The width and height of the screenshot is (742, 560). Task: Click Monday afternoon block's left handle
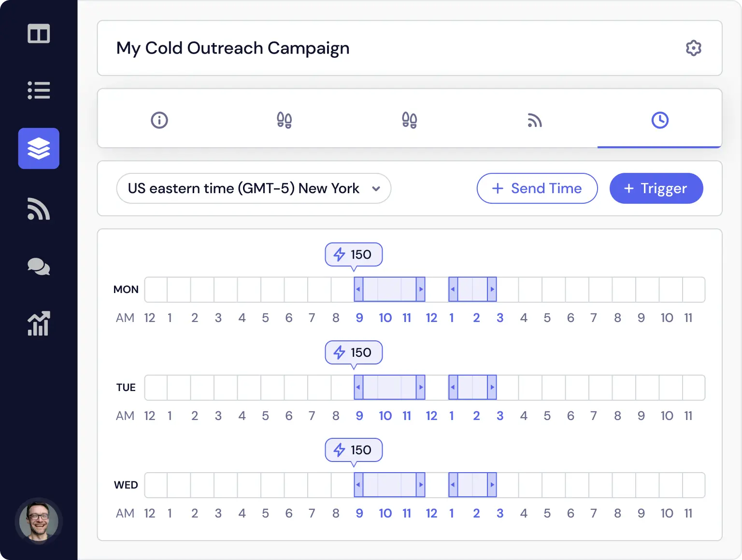tap(453, 289)
